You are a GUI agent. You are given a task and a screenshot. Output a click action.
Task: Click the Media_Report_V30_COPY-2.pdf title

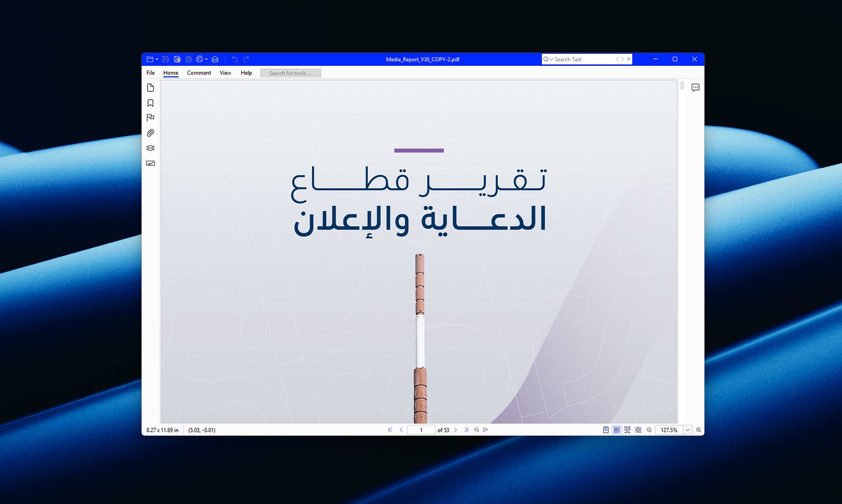tap(423, 59)
